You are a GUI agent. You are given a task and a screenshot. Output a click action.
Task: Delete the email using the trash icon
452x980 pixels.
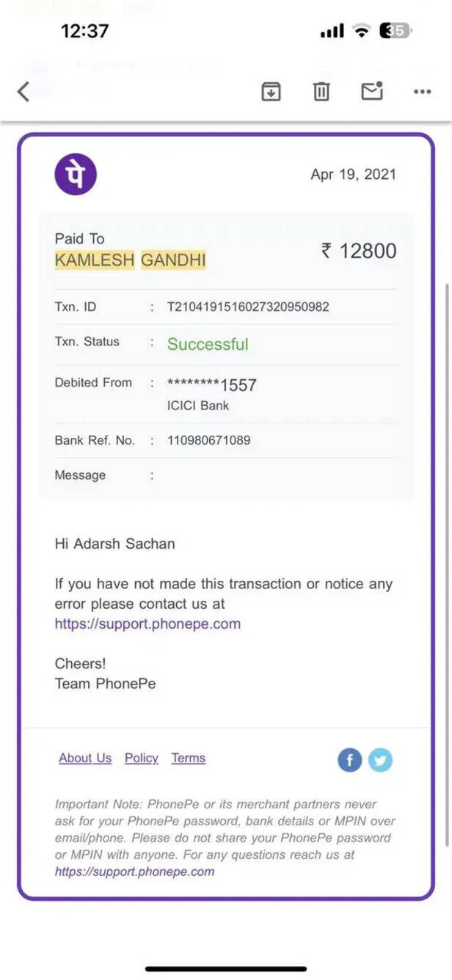click(321, 92)
